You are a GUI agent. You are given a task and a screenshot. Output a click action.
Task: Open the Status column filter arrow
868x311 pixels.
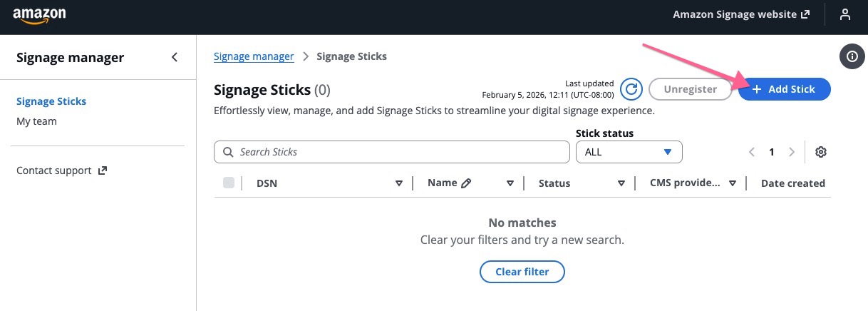tap(621, 183)
